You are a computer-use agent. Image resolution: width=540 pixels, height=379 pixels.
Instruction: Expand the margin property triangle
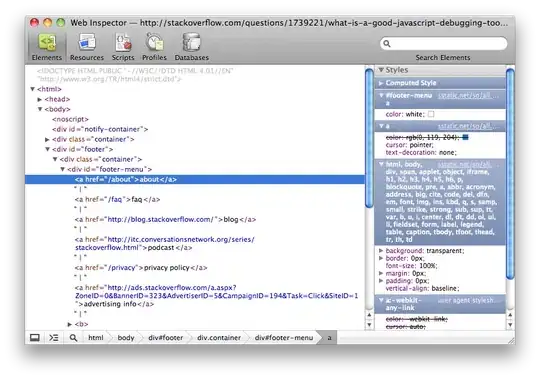click(381, 273)
